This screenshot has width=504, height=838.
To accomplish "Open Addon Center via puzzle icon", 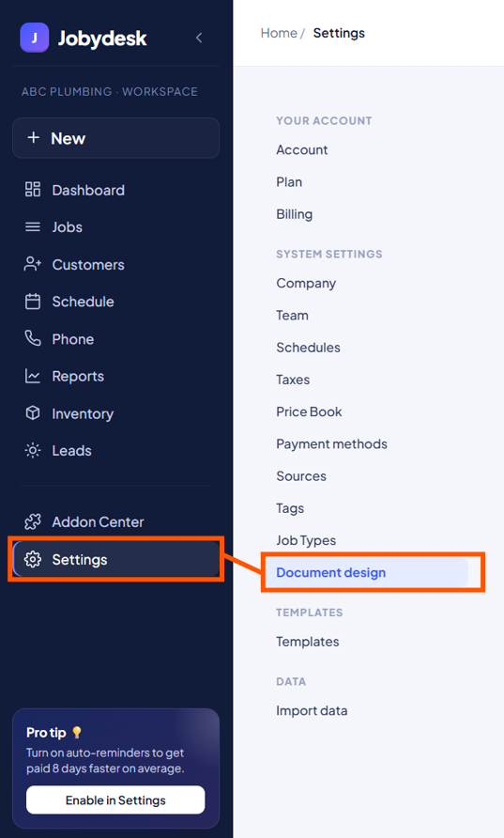I will point(33,521).
